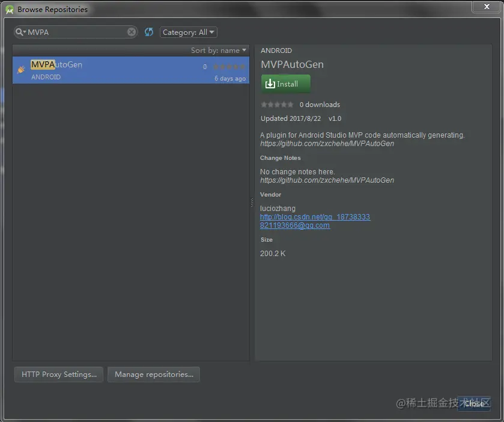504x422 pixels.
Task: Click the '200.2 K' size value
Action: [273, 254]
